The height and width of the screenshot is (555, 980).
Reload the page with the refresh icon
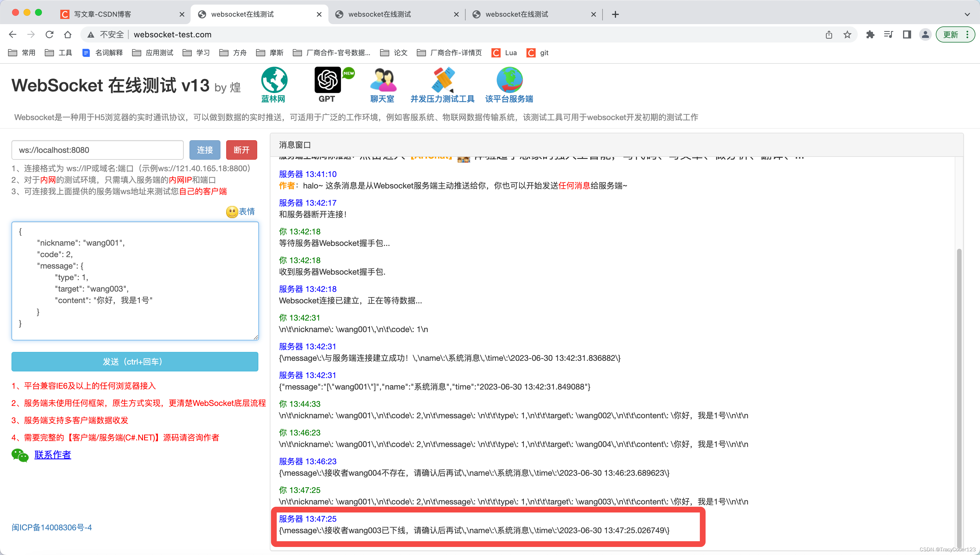pos(49,34)
